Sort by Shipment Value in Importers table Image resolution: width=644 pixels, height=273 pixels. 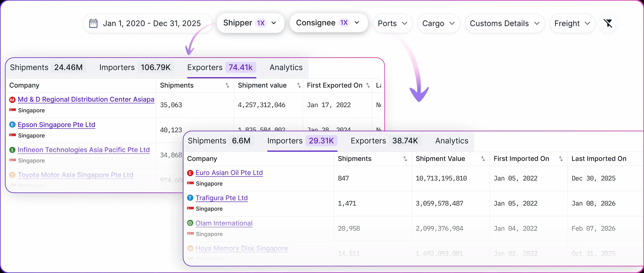click(483, 159)
